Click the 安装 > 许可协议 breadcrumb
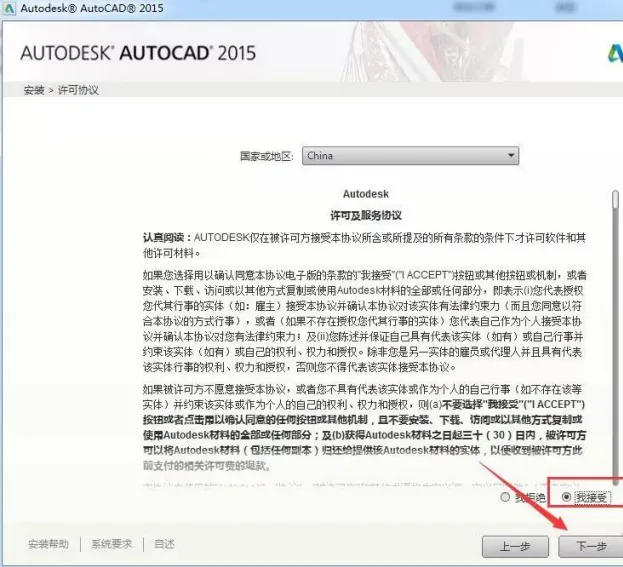Screen dimensions: 623x567 coord(61,90)
